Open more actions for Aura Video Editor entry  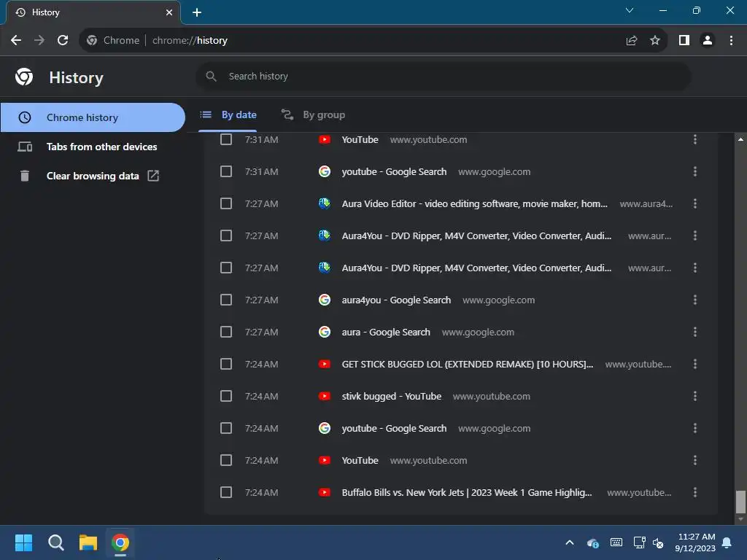[x=695, y=204]
